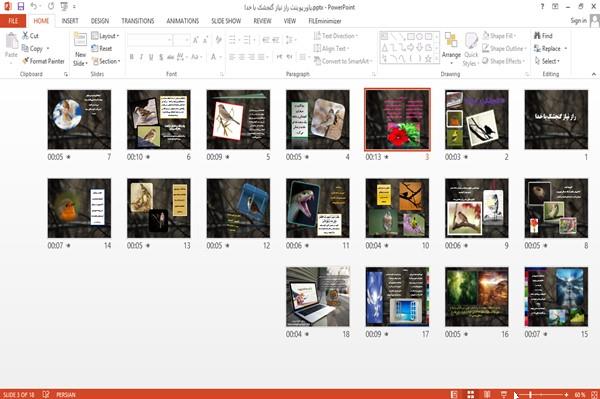Click the Help question mark icon
This screenshot has width=600, height=399.
(x=542, y=7)
